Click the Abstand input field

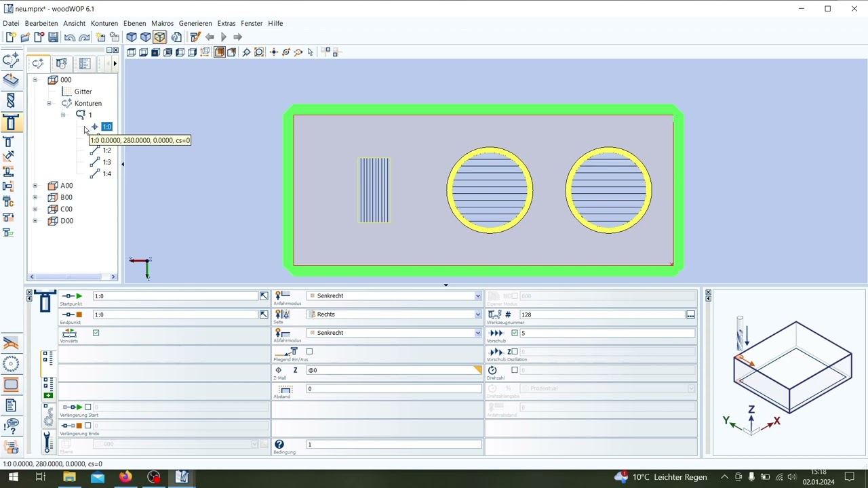coord(394,389)
